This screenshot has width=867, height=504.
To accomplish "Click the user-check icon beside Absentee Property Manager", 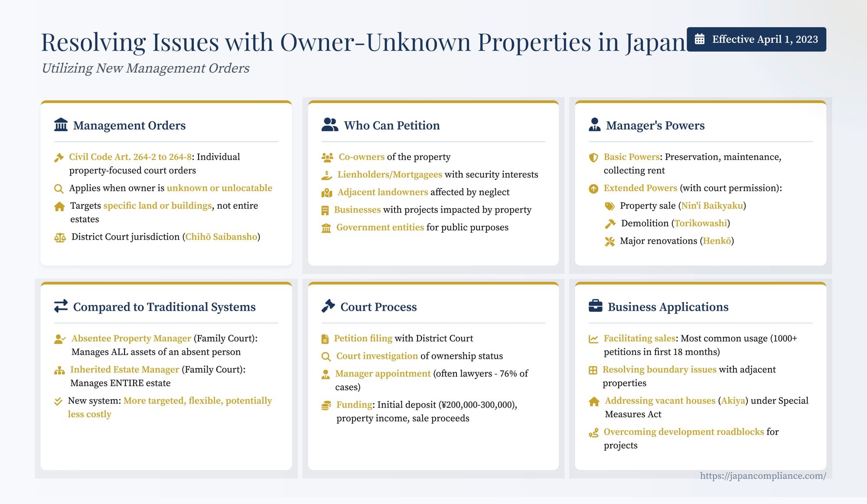I will 60,339.
